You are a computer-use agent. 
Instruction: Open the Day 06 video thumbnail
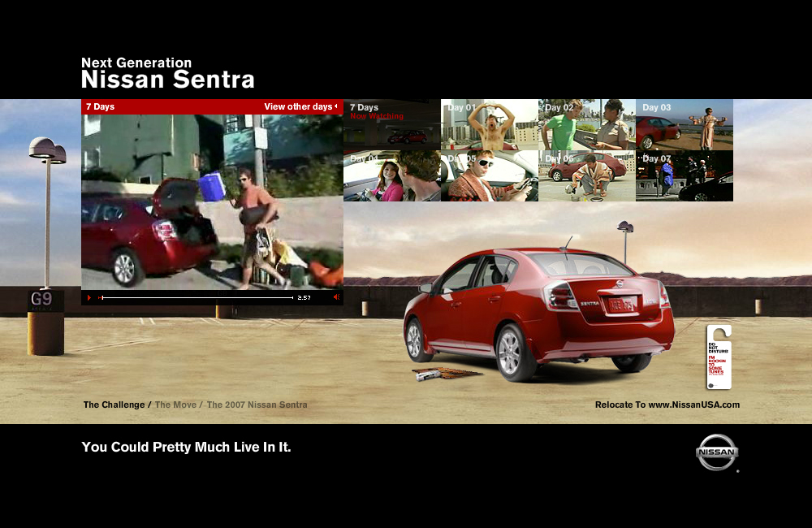click(x=587, y=175)
